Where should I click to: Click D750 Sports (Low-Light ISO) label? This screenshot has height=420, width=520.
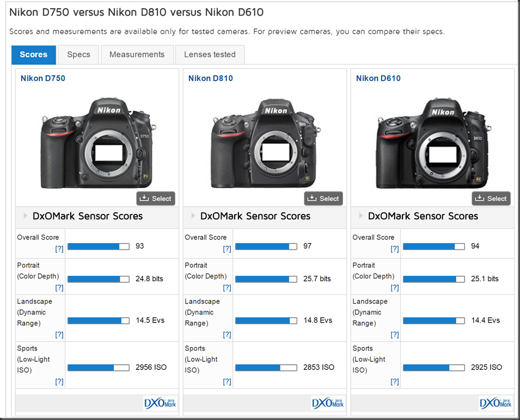tap(34, 359)
